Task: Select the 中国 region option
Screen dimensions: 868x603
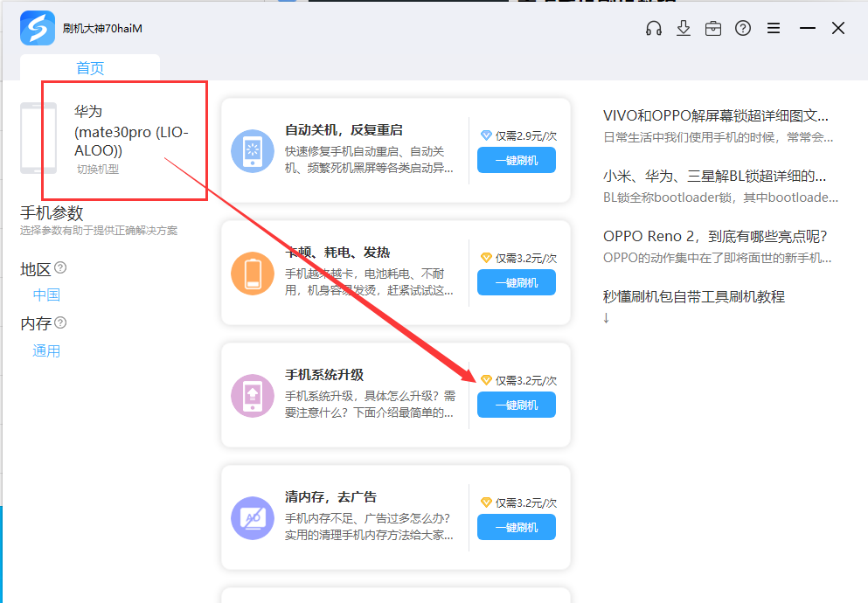Action: [x=46, y=295]
